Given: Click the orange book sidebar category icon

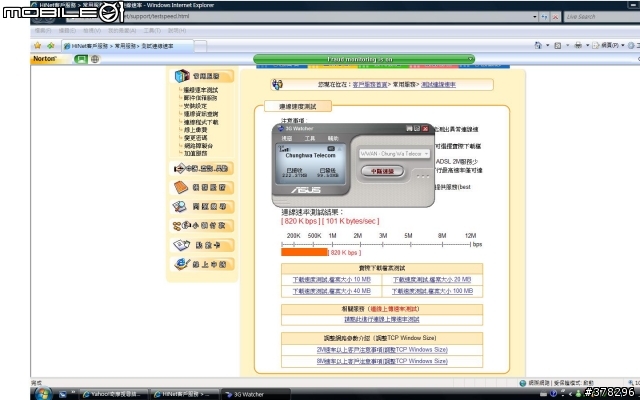Looking at the screenshot, I should click(x=181, y=187).
